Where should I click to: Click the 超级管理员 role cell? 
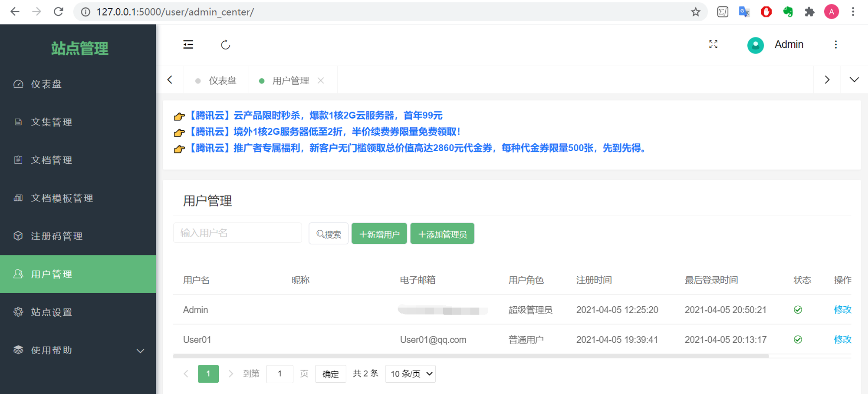click(530, 310)
